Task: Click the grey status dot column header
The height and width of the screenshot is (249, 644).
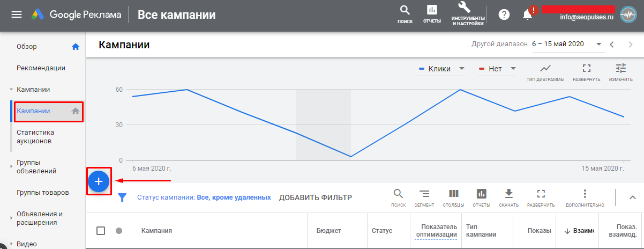Action: pos(119,231)
